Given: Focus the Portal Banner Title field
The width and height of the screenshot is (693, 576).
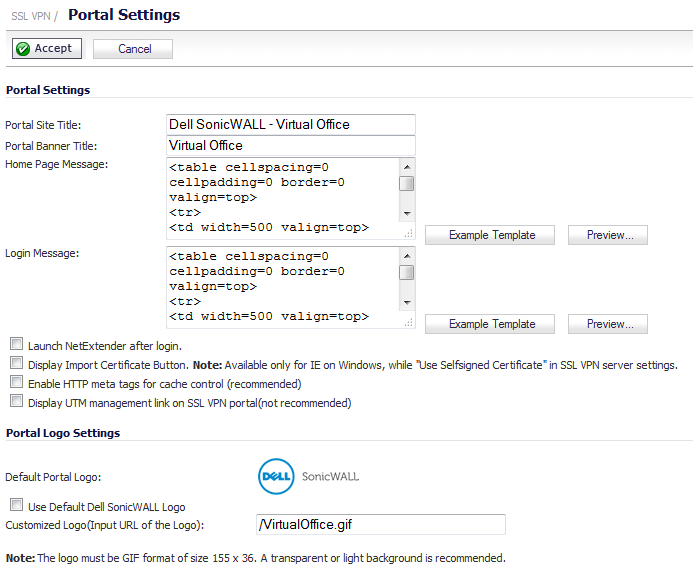Looking at the screenshot, I should pos(291,145).
